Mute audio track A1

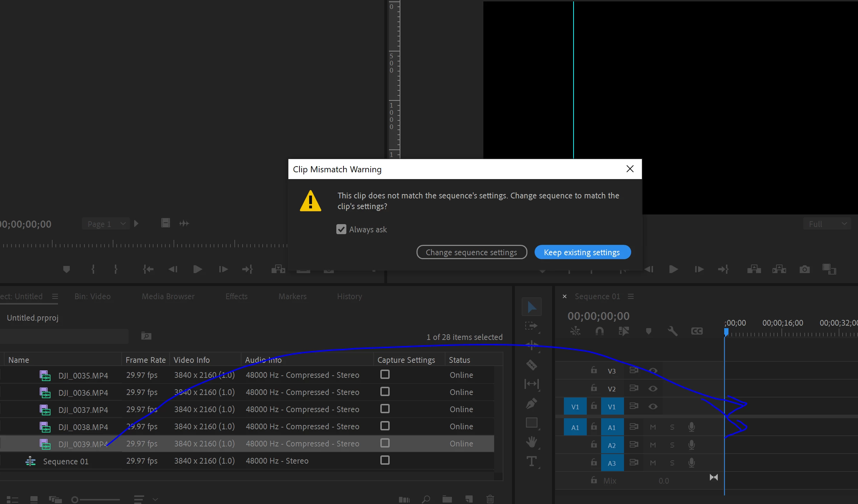coord(653,427)
